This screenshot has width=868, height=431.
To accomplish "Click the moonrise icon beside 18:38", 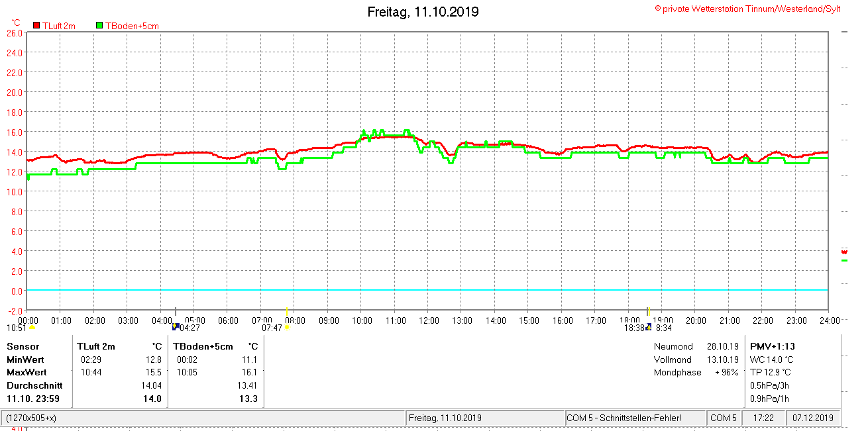I will (x=649, y=327).
